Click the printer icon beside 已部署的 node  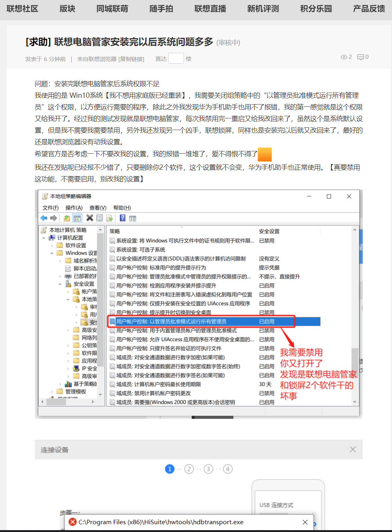pyautogui.click(x=68, y=276)
